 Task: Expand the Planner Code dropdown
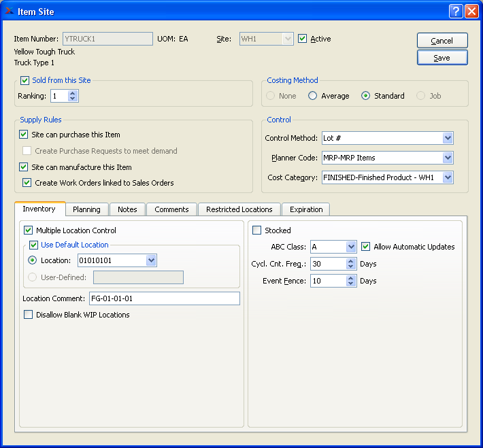point(447,158)
